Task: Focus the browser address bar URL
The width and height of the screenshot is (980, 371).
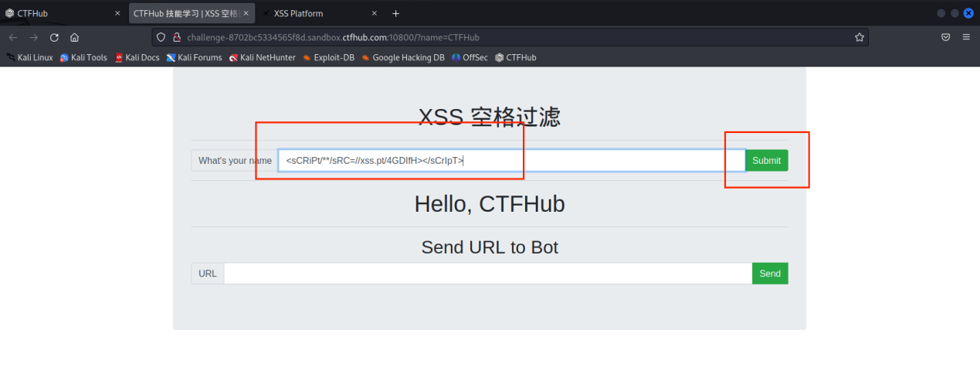Action: click(x=510, y=37)
